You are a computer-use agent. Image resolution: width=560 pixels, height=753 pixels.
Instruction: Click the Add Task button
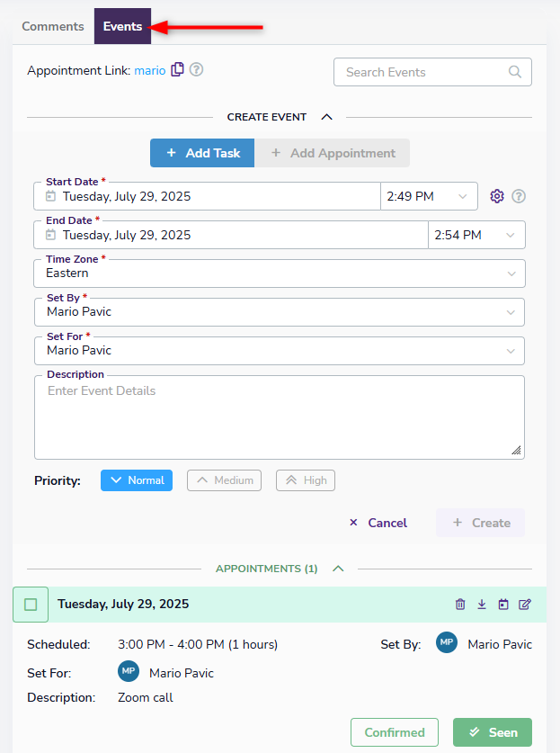(202, 153)
